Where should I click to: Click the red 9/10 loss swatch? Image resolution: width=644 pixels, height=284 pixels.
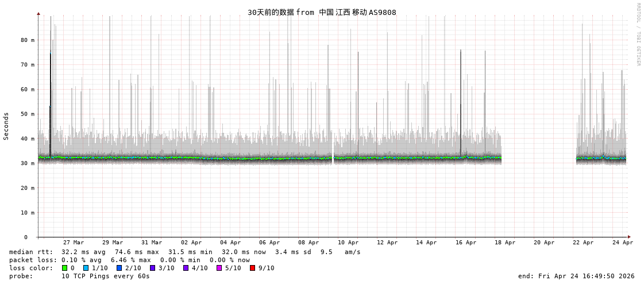(x=253, y=268)
